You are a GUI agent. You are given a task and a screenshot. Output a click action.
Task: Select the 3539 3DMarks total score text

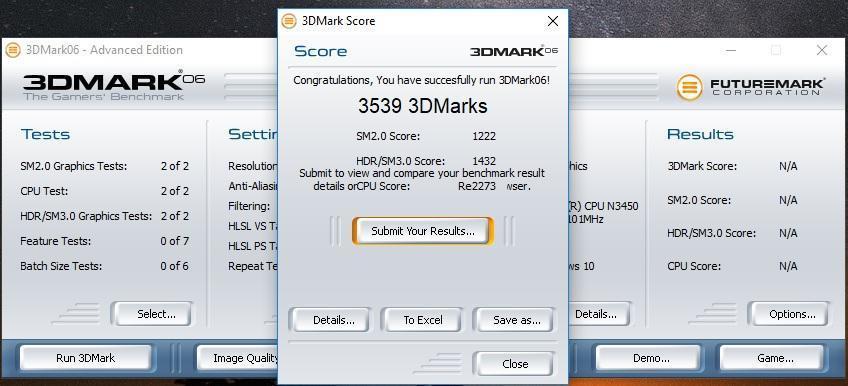pyautogui.click(x=423, y=106)
